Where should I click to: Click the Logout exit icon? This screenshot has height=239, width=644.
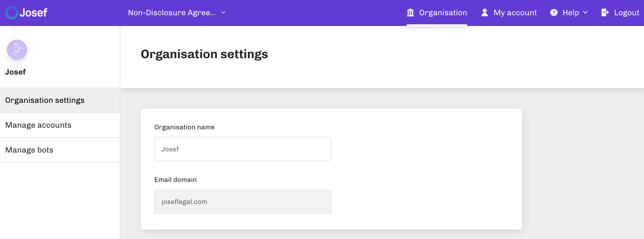tap(605, 12)
